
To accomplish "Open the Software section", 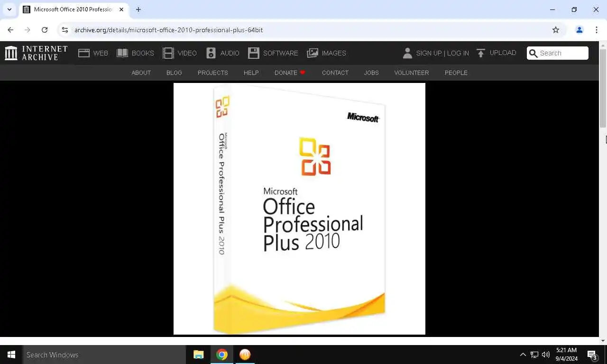I will 273,53.
